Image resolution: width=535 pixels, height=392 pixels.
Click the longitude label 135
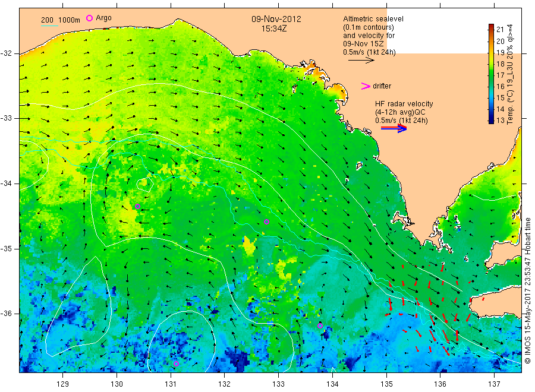[x=386, y=384]
